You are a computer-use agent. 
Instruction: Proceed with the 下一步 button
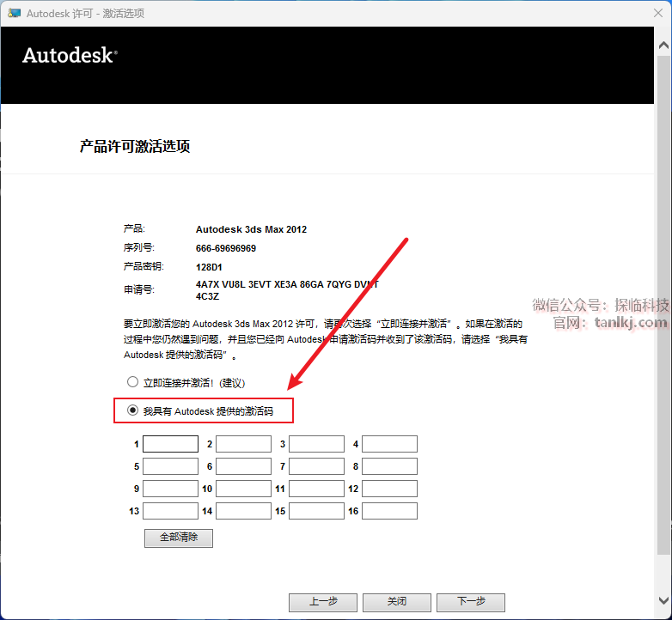[x=471, y=602]
